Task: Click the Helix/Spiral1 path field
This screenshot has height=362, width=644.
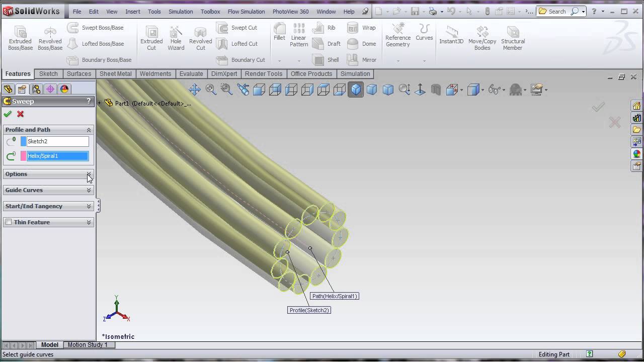Action: point(57,156)
